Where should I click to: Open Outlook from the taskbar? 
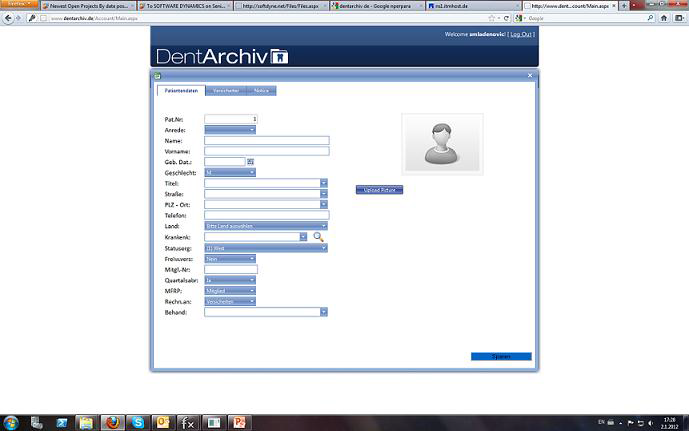click(x=163, y=423)
